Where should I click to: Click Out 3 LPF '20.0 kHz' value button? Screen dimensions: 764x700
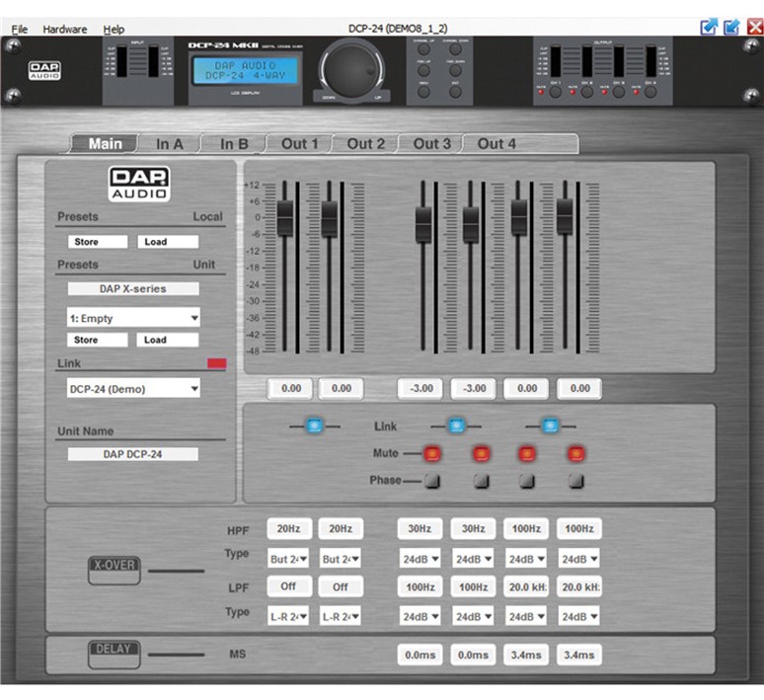coord(526,586)
